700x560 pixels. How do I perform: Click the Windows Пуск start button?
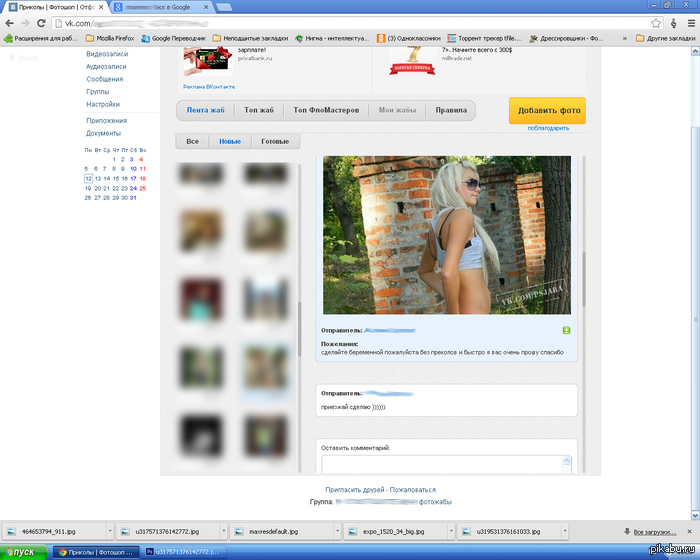pyautogui.click(x=22, y=552)
